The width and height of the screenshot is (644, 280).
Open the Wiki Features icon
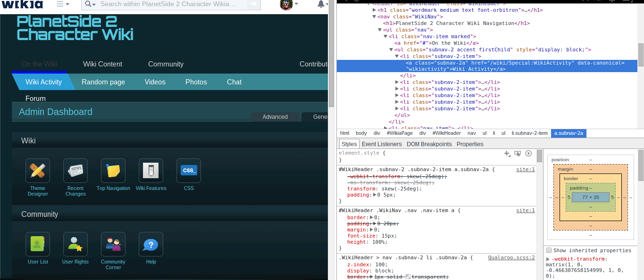pyautogui.click(x=151, y=171)
